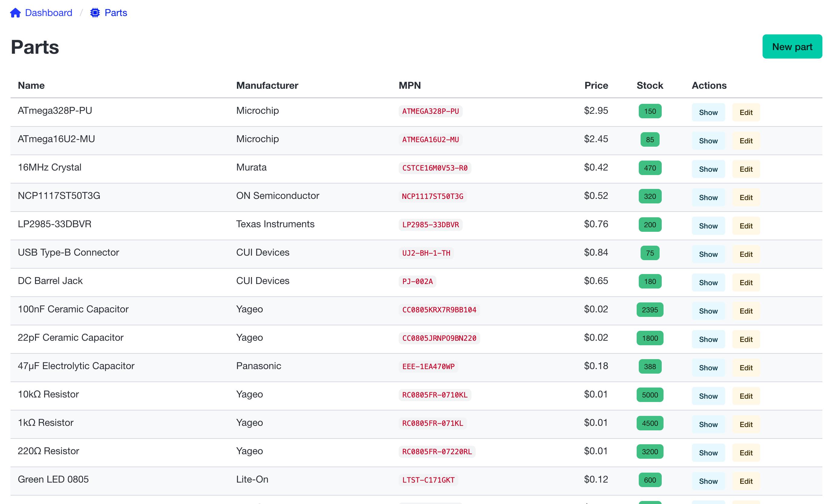Click the home icon in breadcrumb

[x=15, y=13]
